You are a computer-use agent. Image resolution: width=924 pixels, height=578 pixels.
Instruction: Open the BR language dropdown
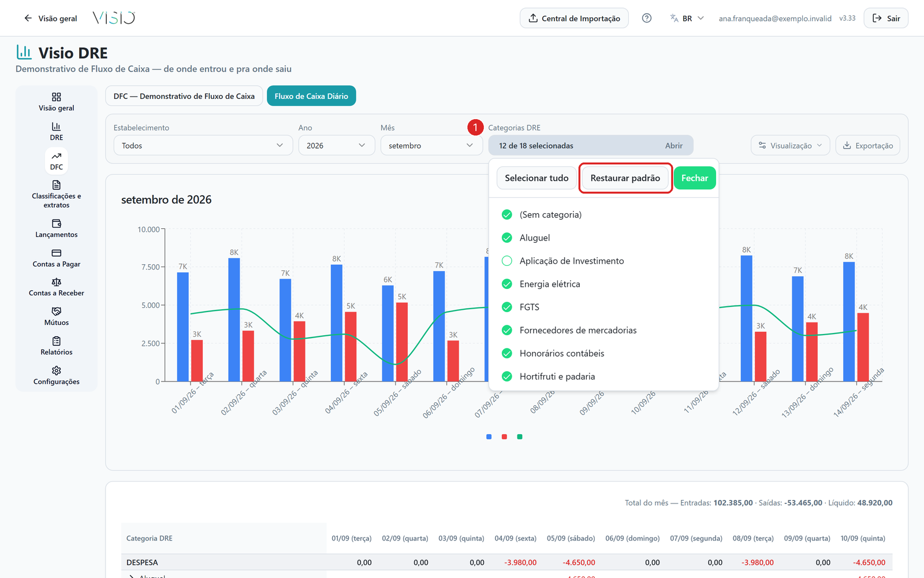click(687, 18)
